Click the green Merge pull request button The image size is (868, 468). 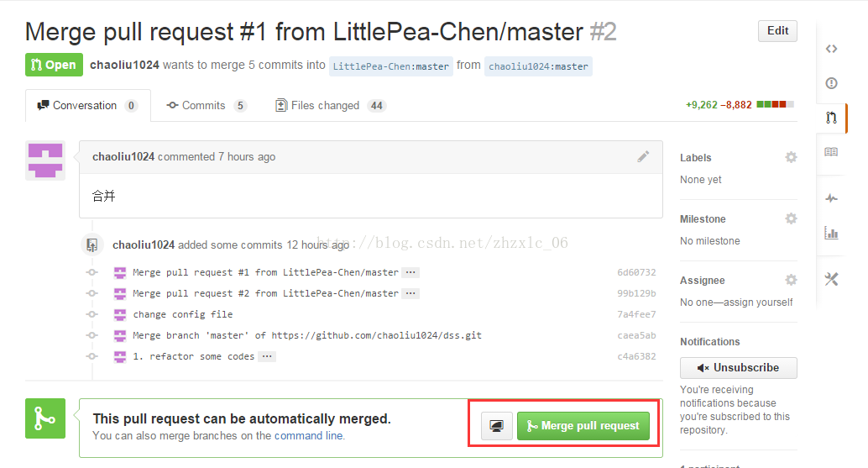click(583, 426)
